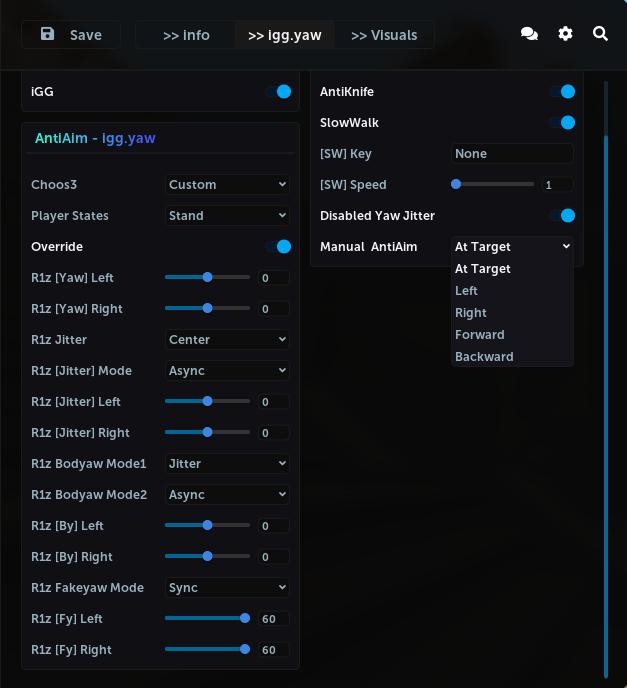Screen dimensions: 627x688
Task: Open the >> Visuals tab
Action: [384, 35]
